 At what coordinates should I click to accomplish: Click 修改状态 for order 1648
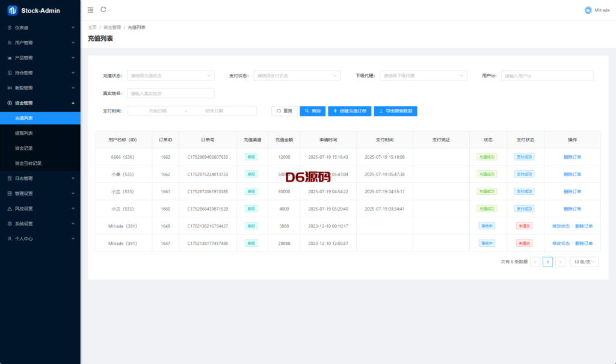[x=561, y=226]
